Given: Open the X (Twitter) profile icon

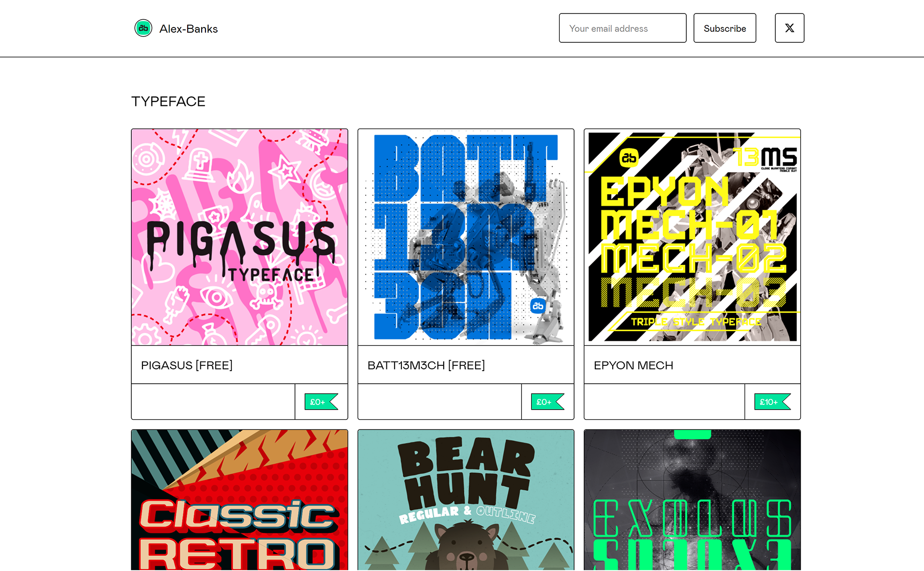Looking at the screenshot, I should pyautogui.click(x=789, y=28).
